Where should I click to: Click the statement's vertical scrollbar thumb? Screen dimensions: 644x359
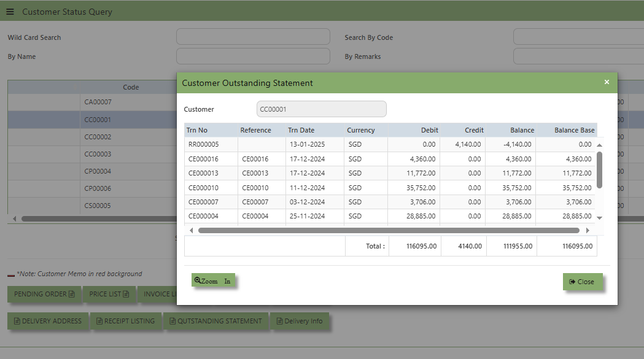(x=599, y=169)
